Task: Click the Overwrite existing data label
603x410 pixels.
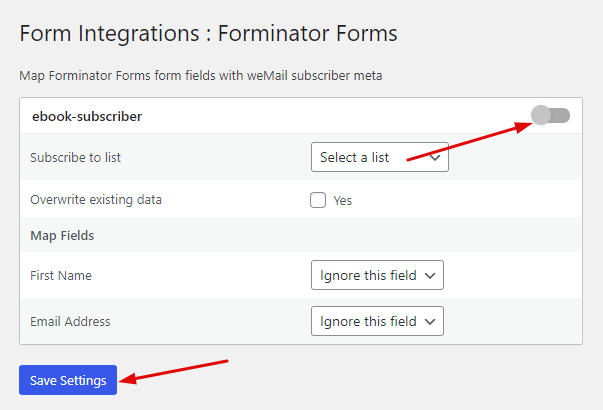Action: [x=96, y=200]
